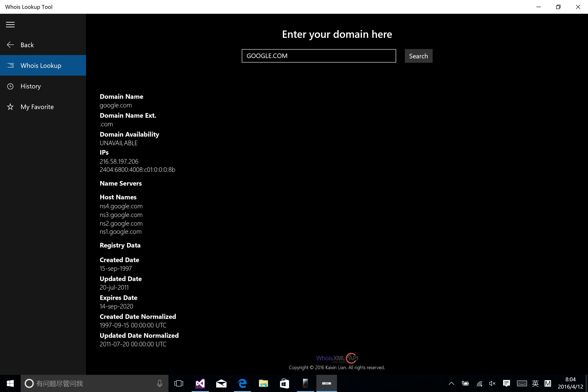The image size is (588, 392).
Task: Toggle the hamburger menu pane
Action: [10, 24]
